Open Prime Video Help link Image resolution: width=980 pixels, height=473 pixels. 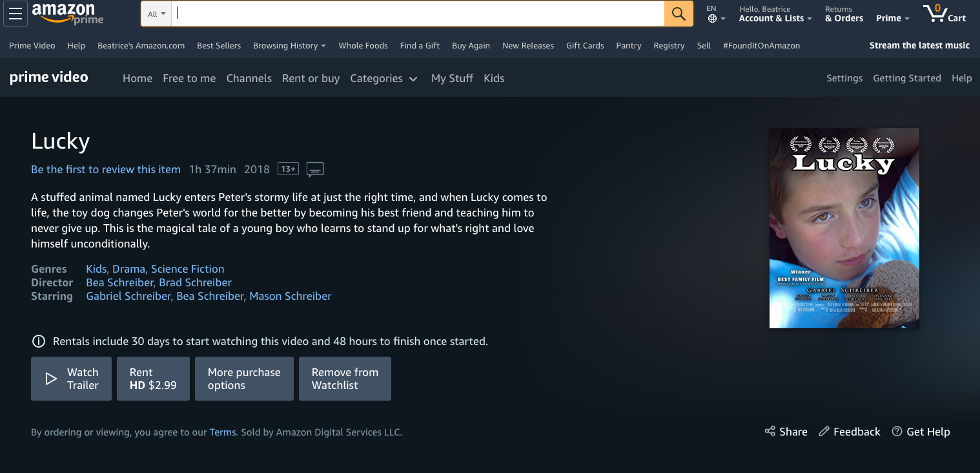961,78
